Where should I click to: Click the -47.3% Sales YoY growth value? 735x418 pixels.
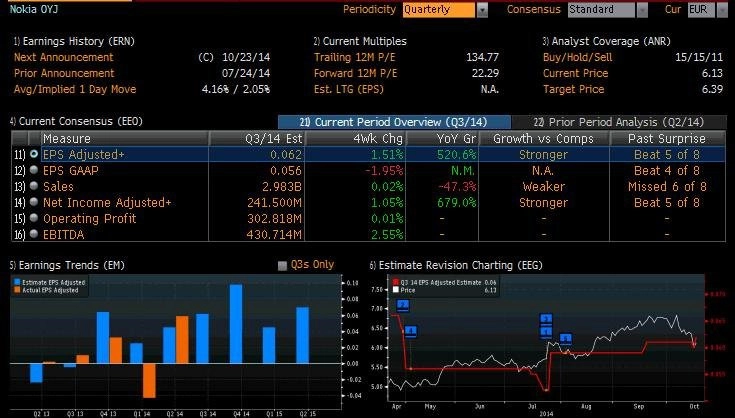[x=457, y=187]
